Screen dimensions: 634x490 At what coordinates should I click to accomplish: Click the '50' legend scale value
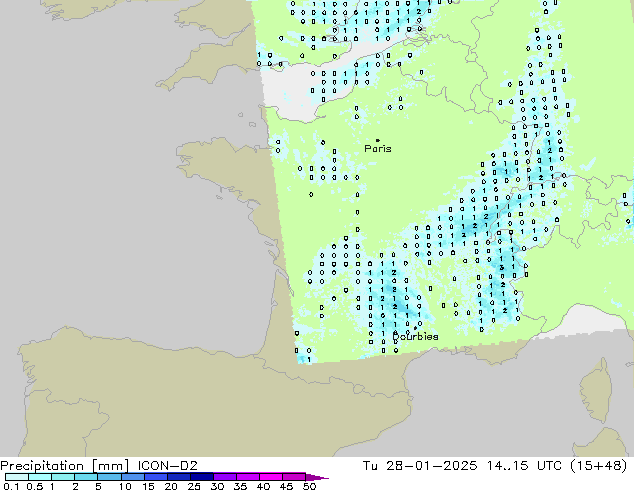[309, 486]
